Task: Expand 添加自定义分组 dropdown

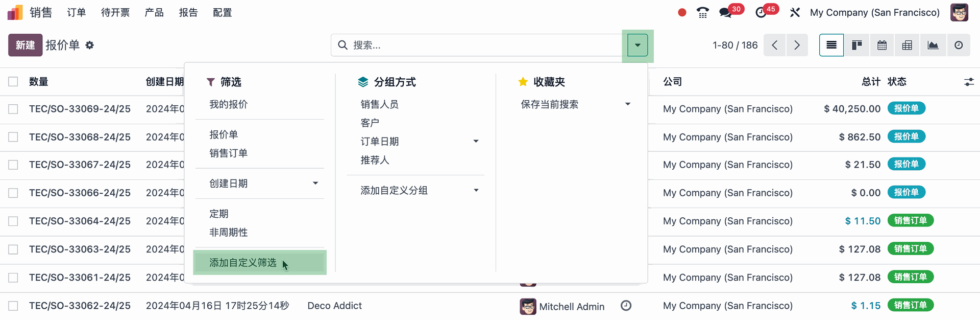Action: 476,191
